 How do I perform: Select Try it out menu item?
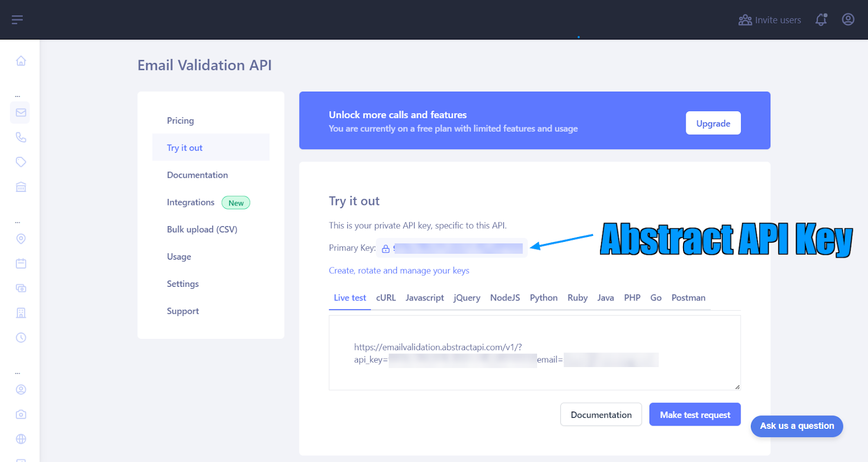click(x=211, y=147)
